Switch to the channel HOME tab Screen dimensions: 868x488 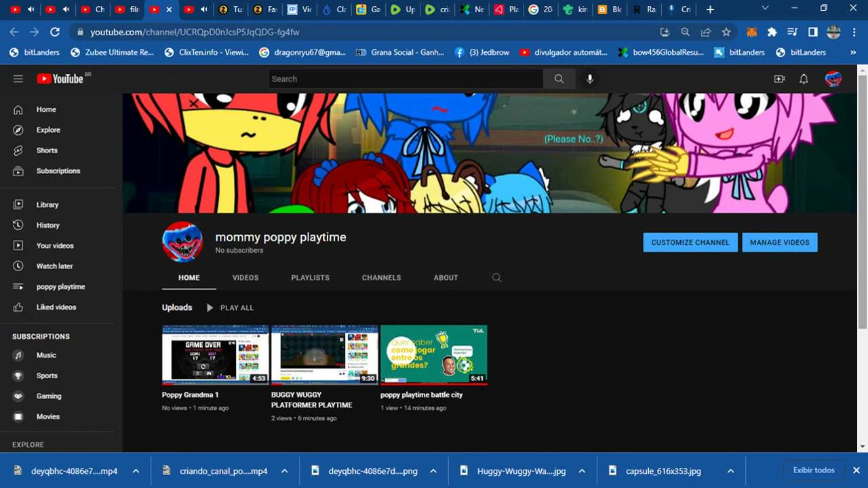click(x=189, y=278)
